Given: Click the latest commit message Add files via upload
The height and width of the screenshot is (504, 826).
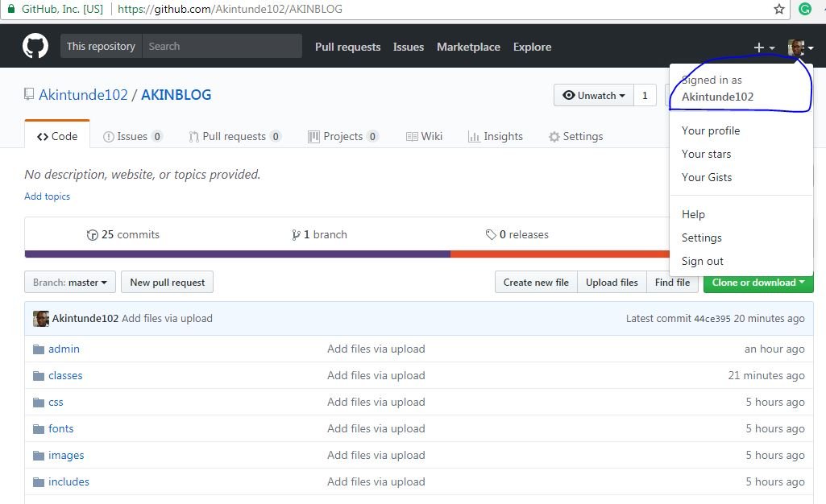Looking at the screenshot, I should 167,318.
